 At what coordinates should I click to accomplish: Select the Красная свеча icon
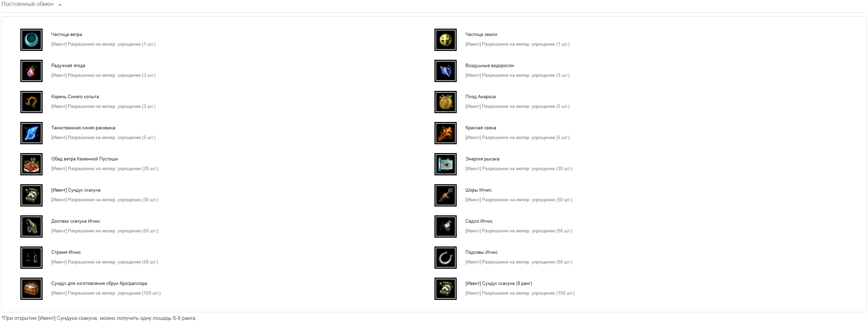tap(446, 133)
